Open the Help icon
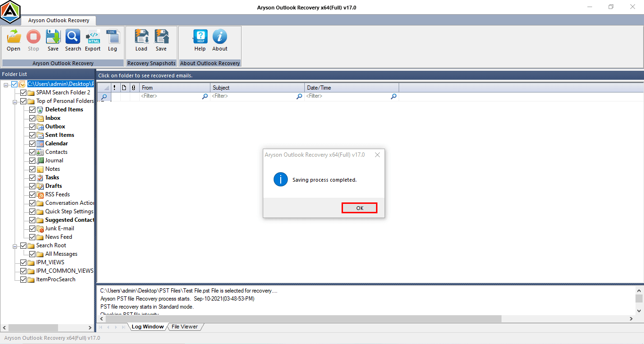Image resolution: width=644 pixels, height=344 pixels. pos(200,40)
